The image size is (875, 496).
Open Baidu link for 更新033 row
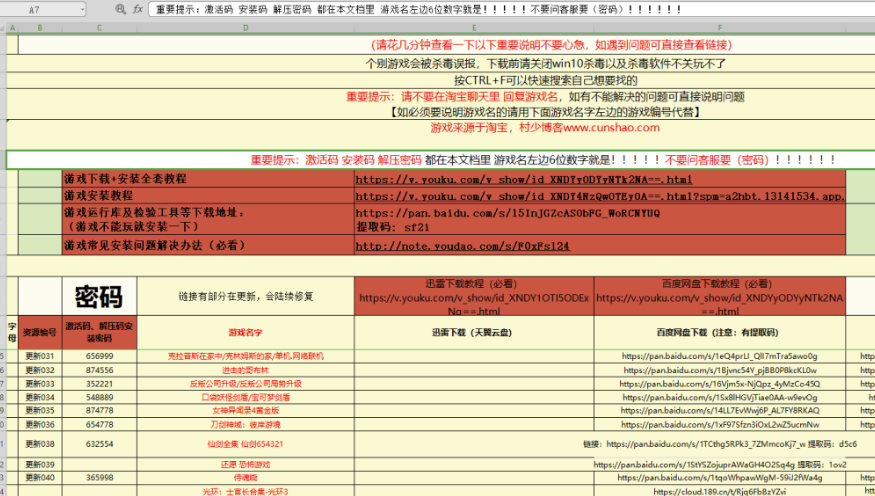(720, 384)
